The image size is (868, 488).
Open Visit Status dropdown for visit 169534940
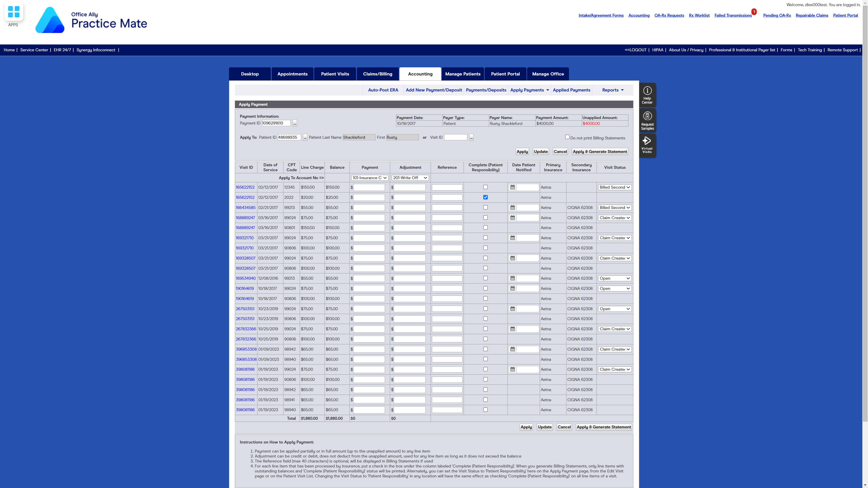[615, 279]
